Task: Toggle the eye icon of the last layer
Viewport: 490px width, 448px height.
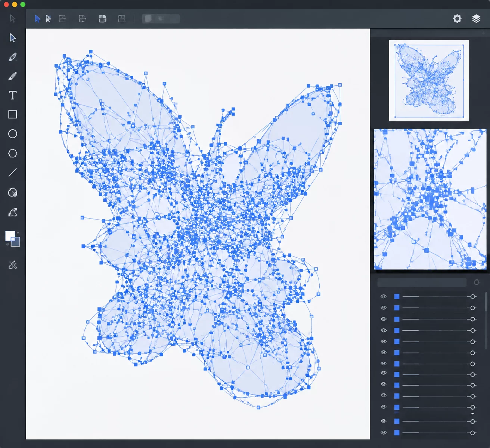Action: point(384,433)
